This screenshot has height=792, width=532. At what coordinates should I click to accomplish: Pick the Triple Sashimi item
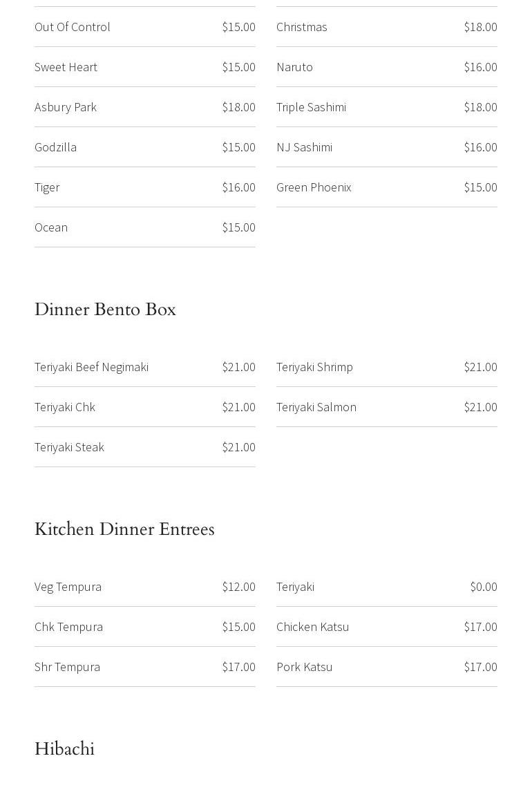[312, 107]
